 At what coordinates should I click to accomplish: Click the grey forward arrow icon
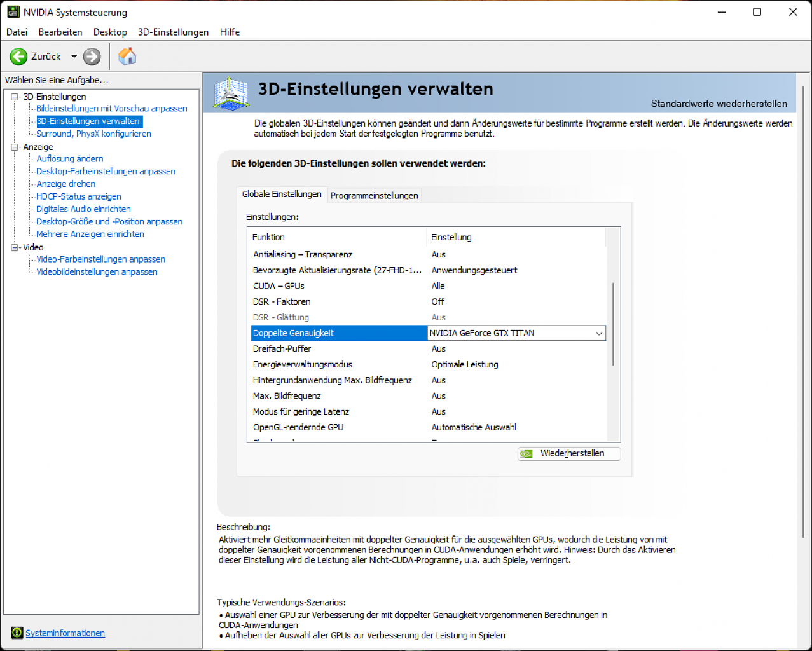pos(92,57)
